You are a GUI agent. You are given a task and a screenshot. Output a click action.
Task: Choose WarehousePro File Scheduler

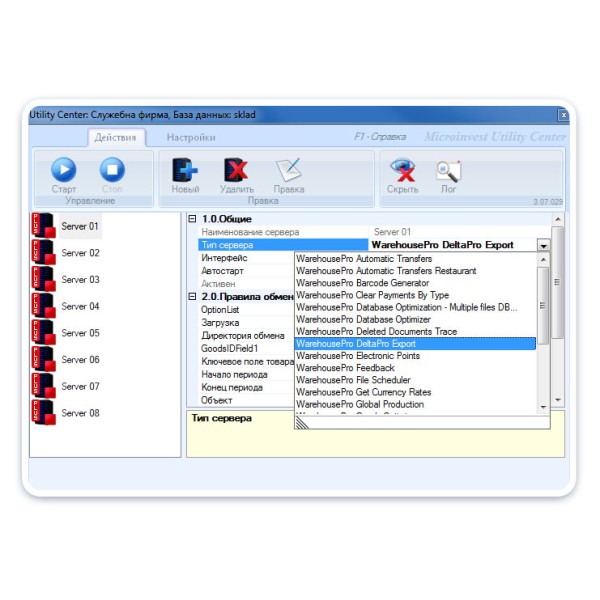(416, 380)
